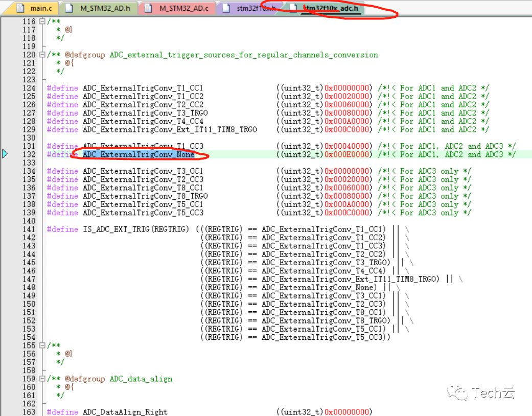Screen dimensions: 532x416
Task: Click the stm32f10x.h tab file icon
Action: pos(226,8)
